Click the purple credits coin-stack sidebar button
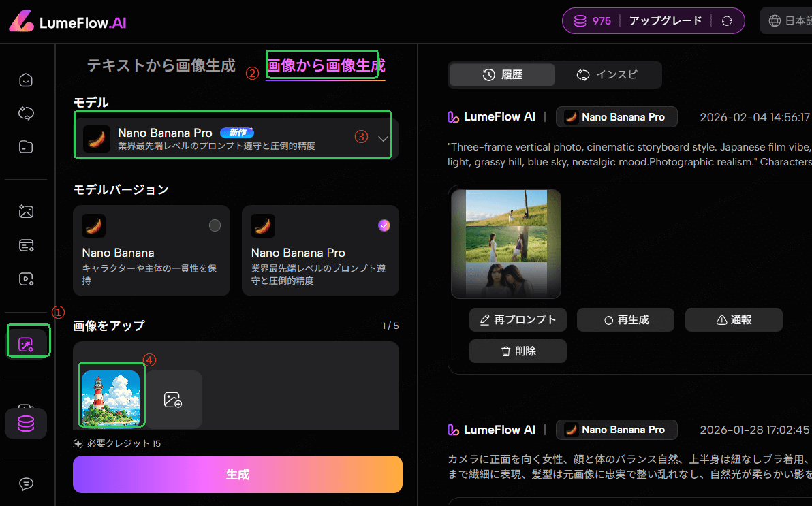Screen dimensions: 812x506 tap(26, 424)
